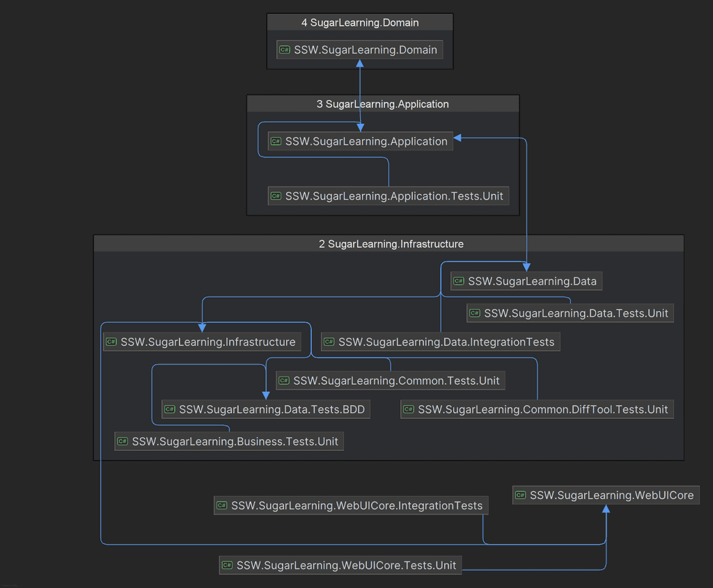Collapse the 2 SugarLearning.Infrastructure group
The height and width of the screenshot is (588, 713).
[x=391, y=244]
